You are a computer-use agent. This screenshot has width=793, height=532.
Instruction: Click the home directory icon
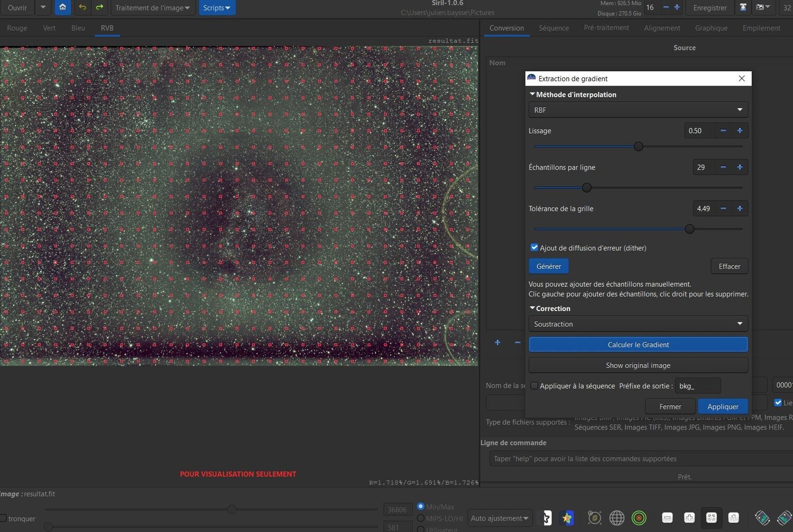point(62,7)
